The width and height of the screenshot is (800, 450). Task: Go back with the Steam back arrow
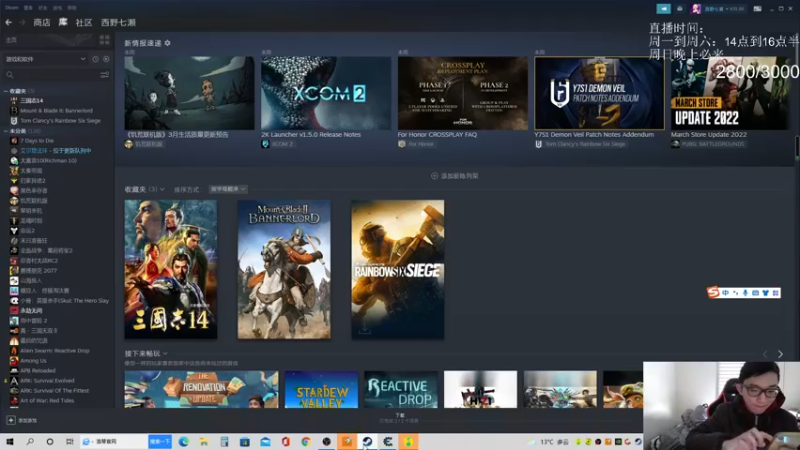8,22
